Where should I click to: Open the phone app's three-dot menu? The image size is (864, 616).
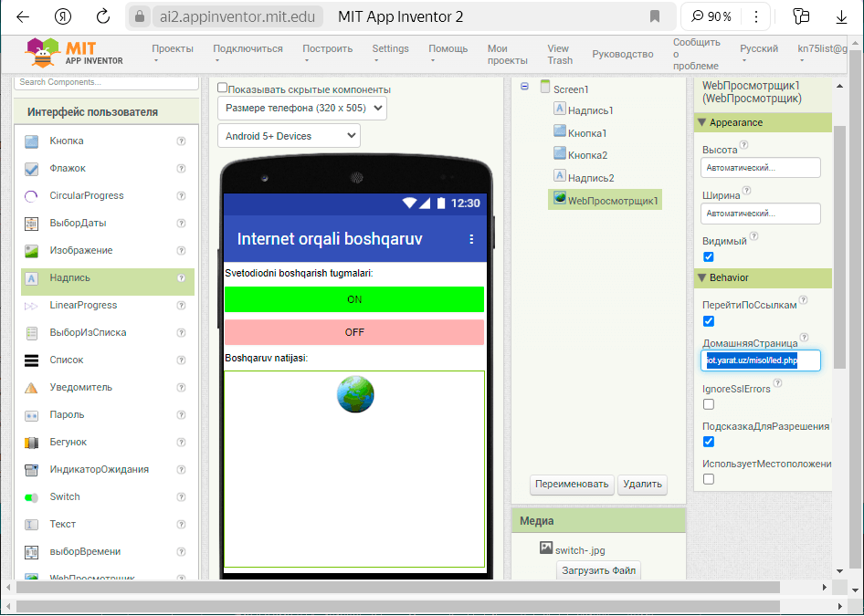pos(471,239)
